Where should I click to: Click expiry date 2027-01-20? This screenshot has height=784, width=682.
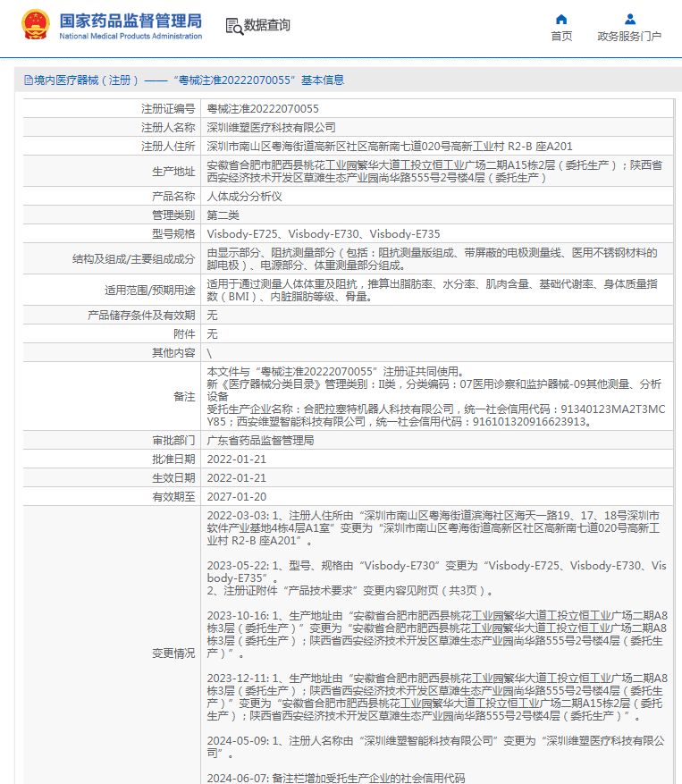[x=237, y=496]
